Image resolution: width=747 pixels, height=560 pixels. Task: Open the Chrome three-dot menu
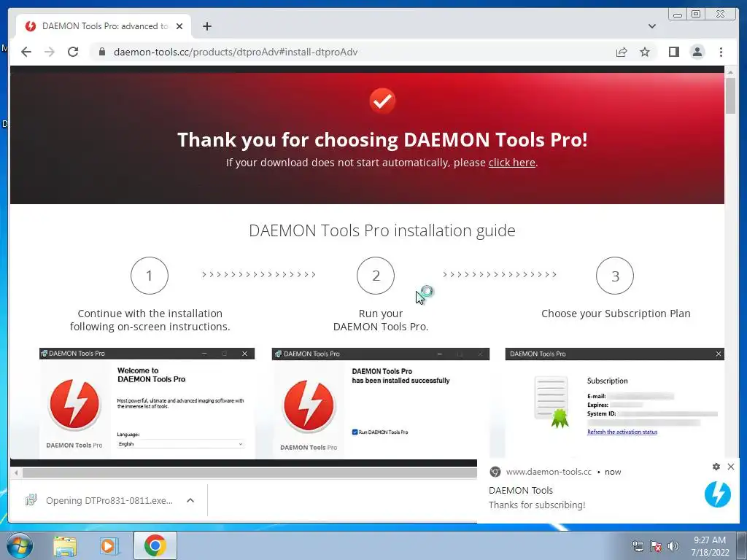721,52
